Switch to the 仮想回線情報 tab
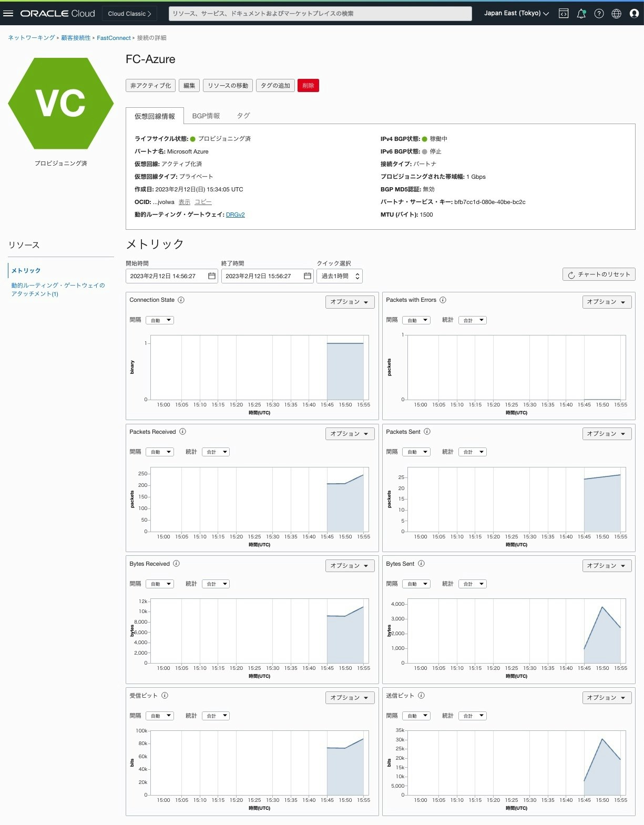This screenshot has width=644, height=825. 155,116
